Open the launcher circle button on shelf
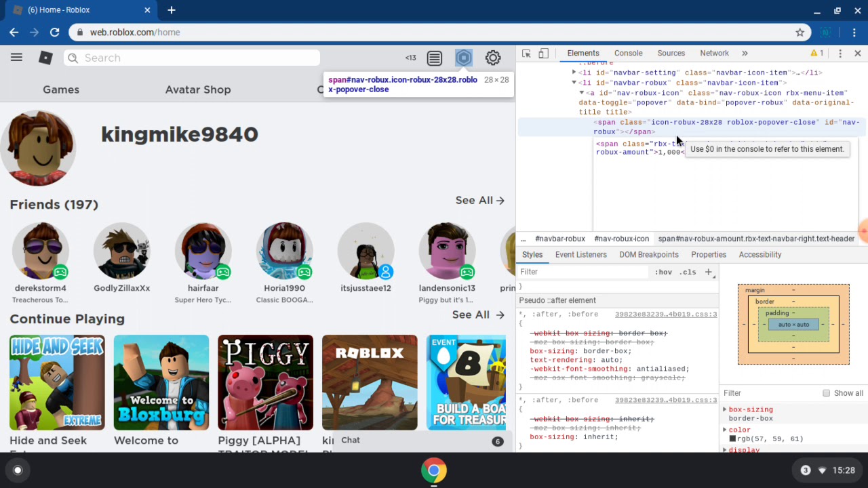 (x=18, y=470)
